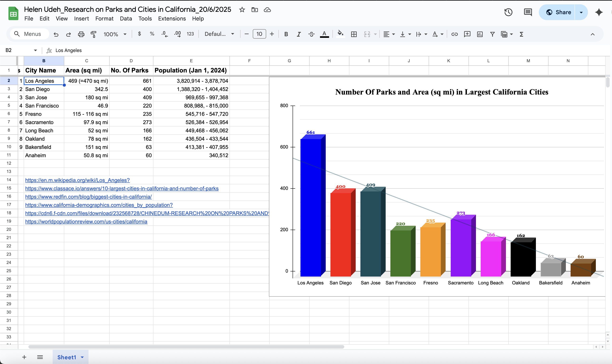Screen dimensions: 612x364
Task: Open the name box dropdown arrow
Action: point(35,50)
